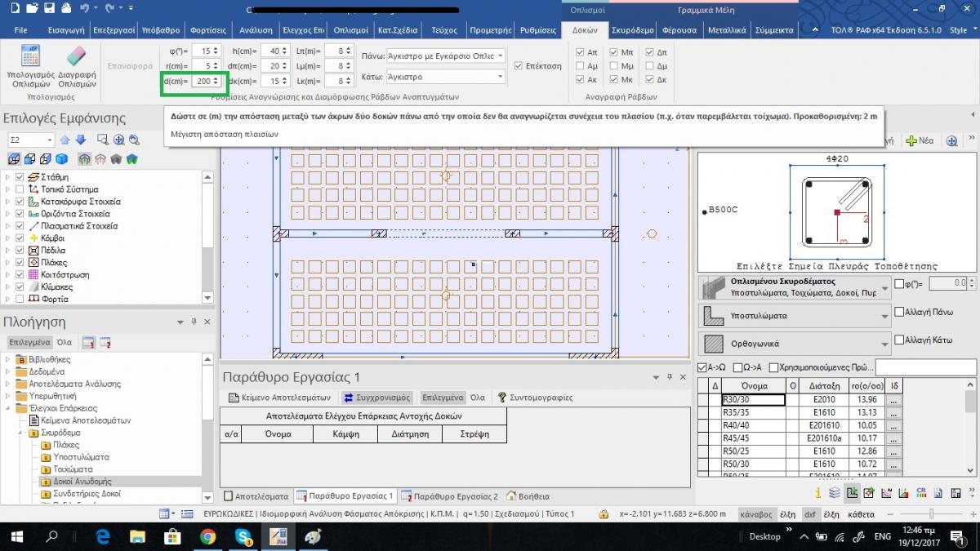Screen dimensions: 980x551
Task: Click the layers stack icon in bottom toolbar
Action: coord(834,492)
